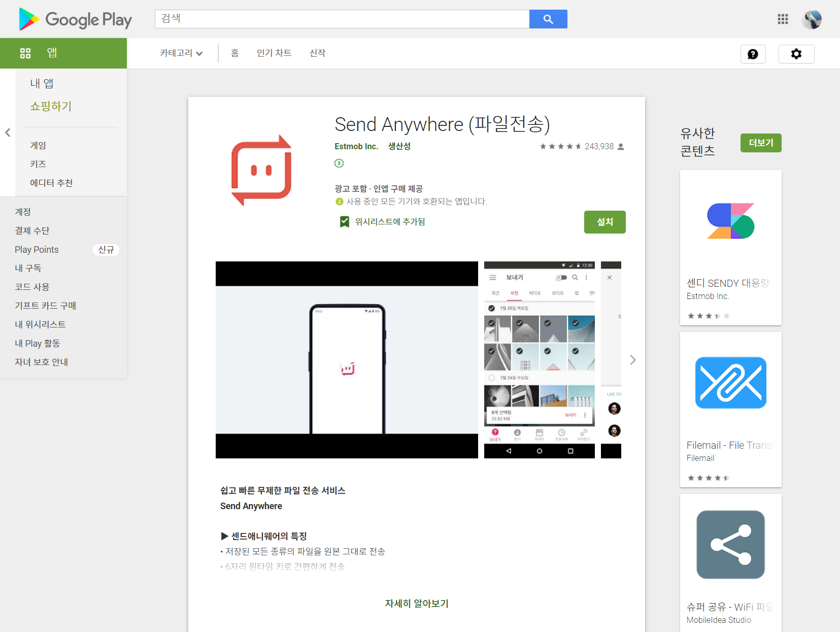Click the content rating 3 badge
840x632 pixels.
(339, 163)
